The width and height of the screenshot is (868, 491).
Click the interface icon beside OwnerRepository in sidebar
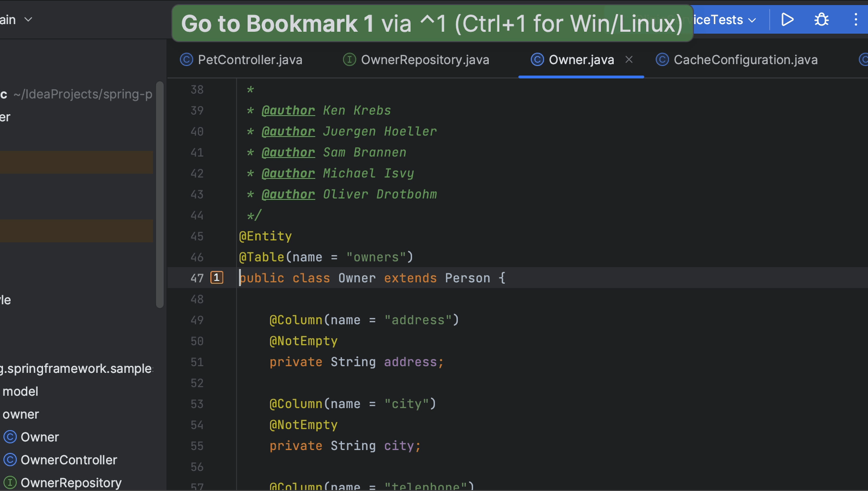[10, 482]
